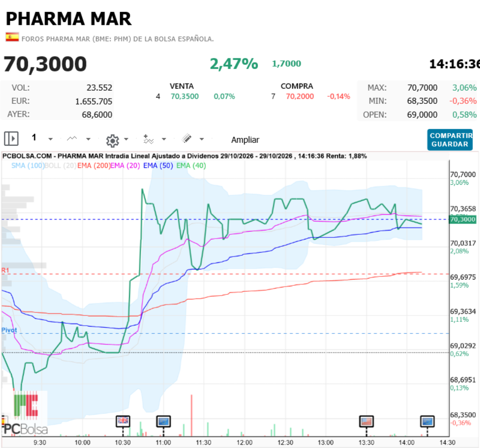Image resolution: width=480 pixels, height=448 pixels.
Task: Expand the timeframe 1 dropdown arrow
Action: [x=50, y=139]
